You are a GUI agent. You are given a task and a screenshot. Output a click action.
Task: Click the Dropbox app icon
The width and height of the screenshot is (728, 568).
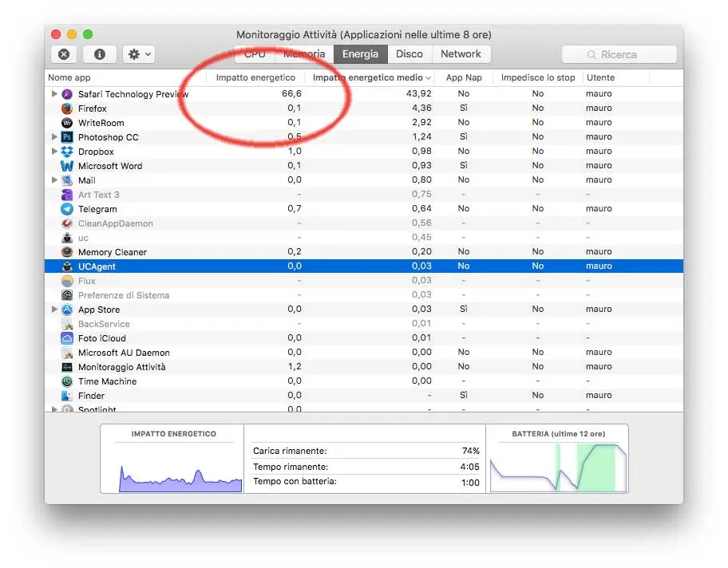[68, 151]
